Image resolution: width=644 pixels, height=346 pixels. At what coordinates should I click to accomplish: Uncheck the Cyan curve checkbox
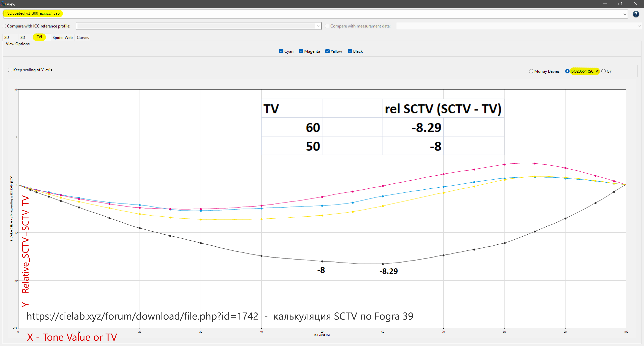click(281, 51)
